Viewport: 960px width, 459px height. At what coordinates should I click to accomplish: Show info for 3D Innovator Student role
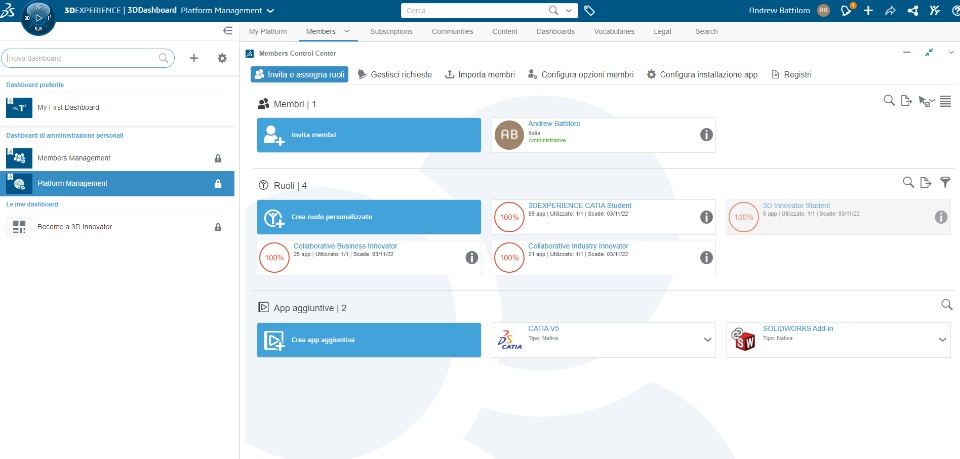pos(941,217)
